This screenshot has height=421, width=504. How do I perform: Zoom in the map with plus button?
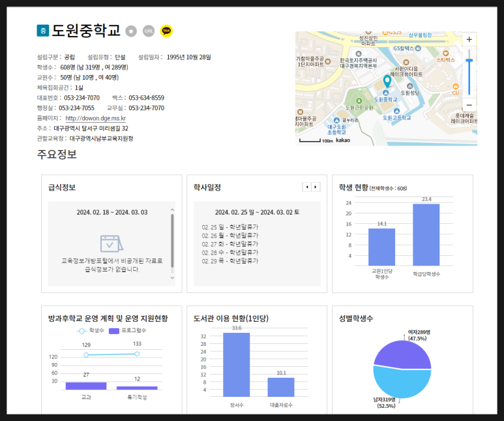[x=469, y=39]
